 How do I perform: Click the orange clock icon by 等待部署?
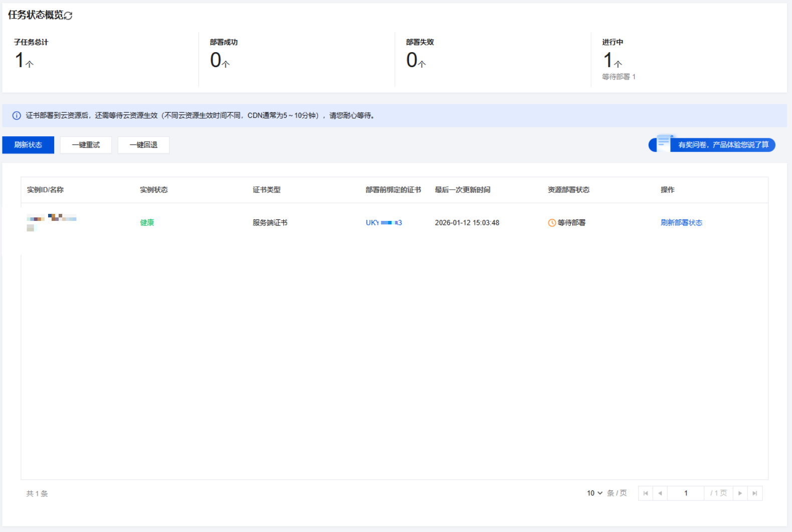point(552,223)
